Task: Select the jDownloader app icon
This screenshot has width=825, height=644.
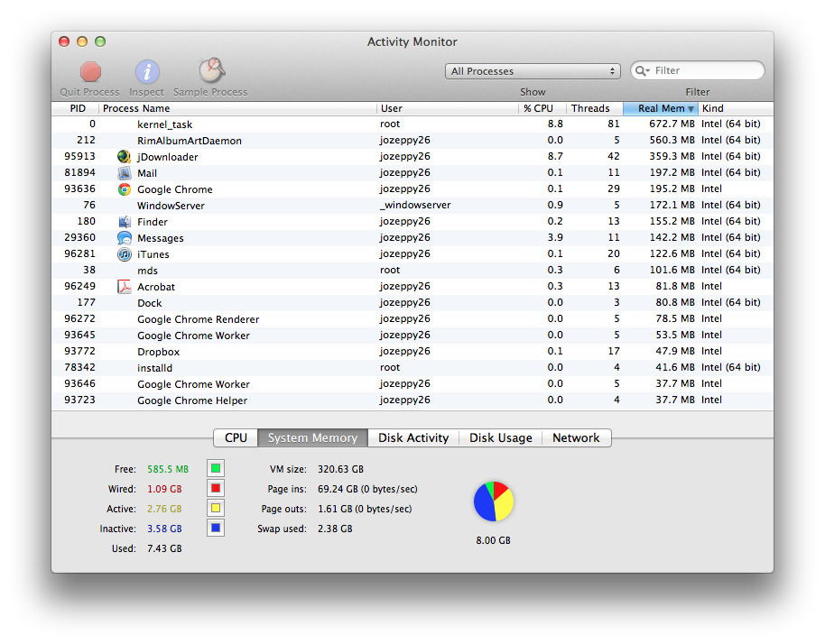Action: [125, 157]
